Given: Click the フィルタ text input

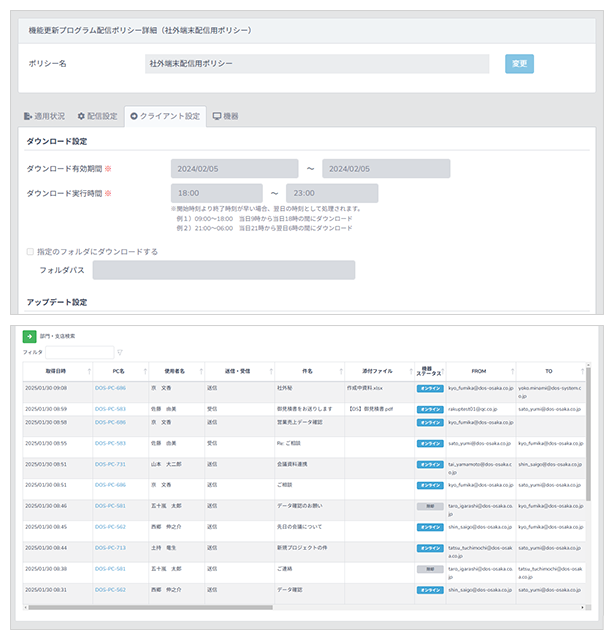Looking at the screenshot, I should [80, 352].
